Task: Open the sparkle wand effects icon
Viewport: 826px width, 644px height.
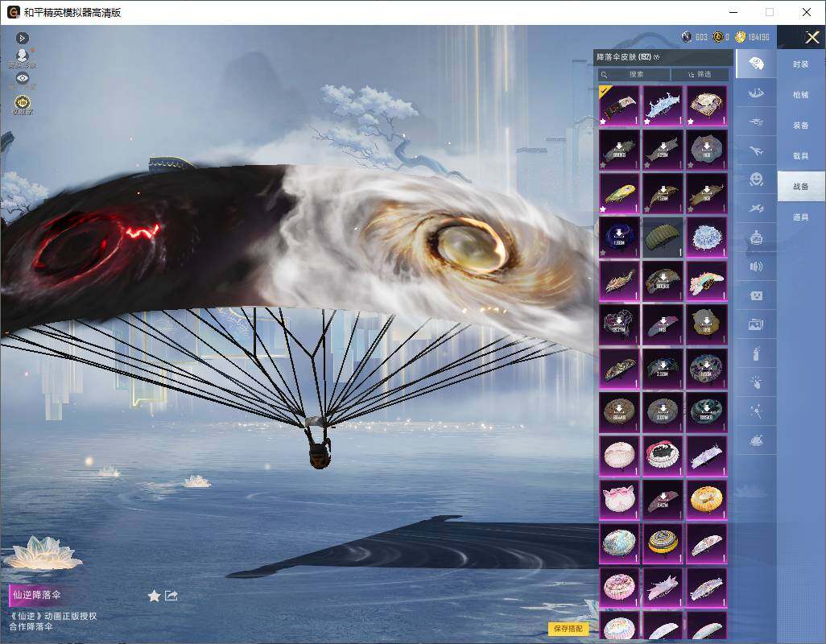Action: [756, 411]
